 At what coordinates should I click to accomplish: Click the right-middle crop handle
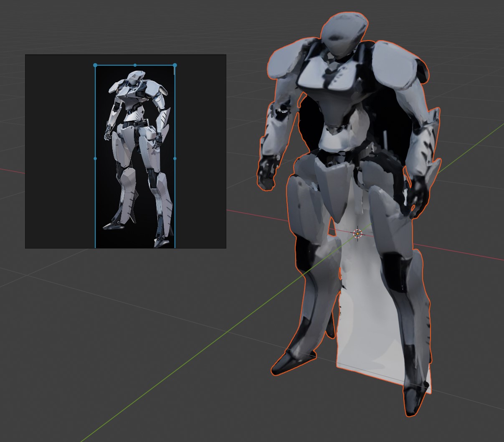tap(175, 159)
